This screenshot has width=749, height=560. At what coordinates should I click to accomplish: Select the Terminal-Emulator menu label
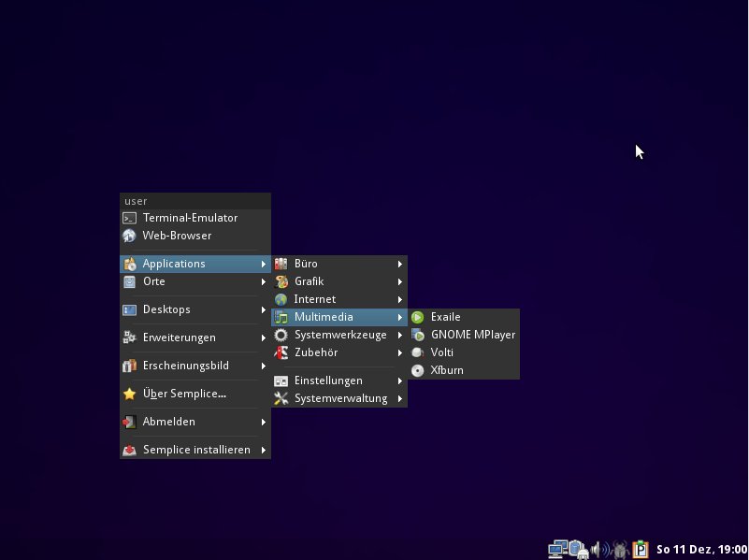tap(190, 218)
